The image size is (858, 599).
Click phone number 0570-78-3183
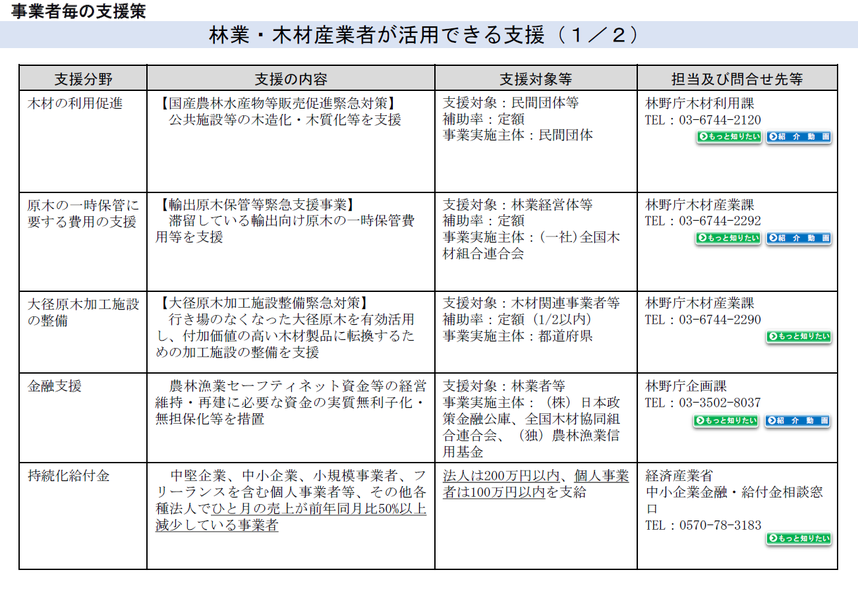[720, 525]
